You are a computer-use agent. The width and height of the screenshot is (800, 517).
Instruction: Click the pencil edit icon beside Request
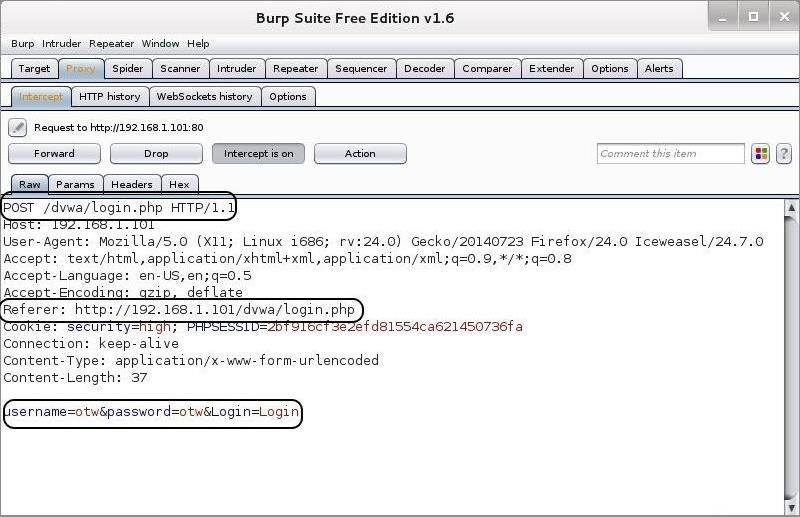point(17,128)
